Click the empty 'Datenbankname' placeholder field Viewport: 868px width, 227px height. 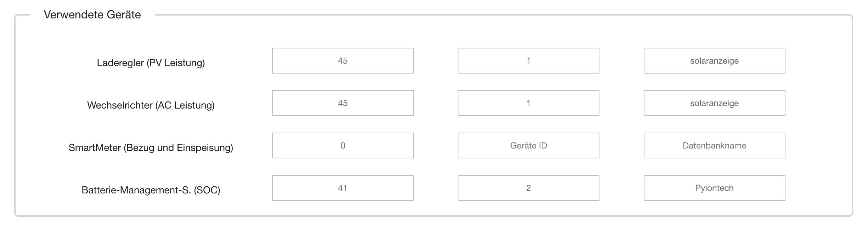[714, 146]
